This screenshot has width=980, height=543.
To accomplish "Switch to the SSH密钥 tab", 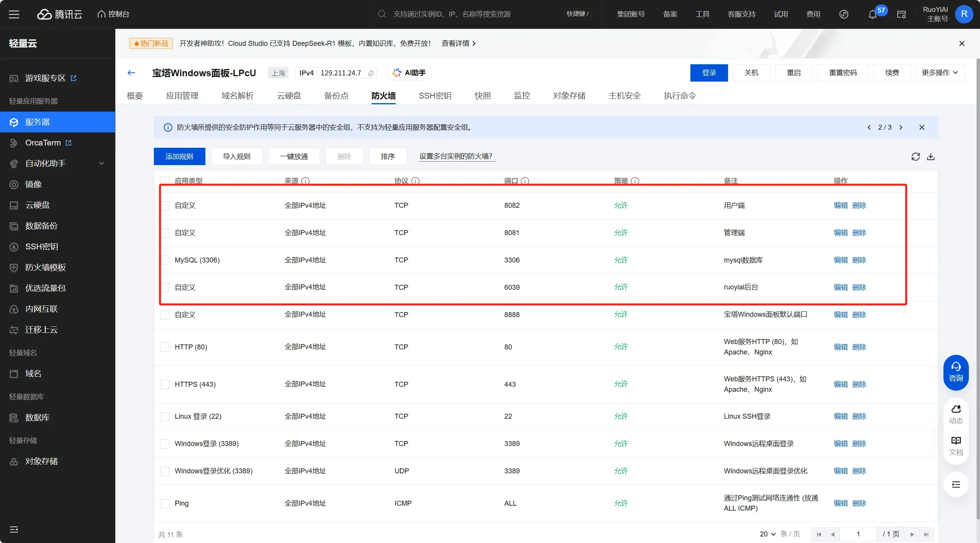I will pyautogui.click(x=435, y=96).
